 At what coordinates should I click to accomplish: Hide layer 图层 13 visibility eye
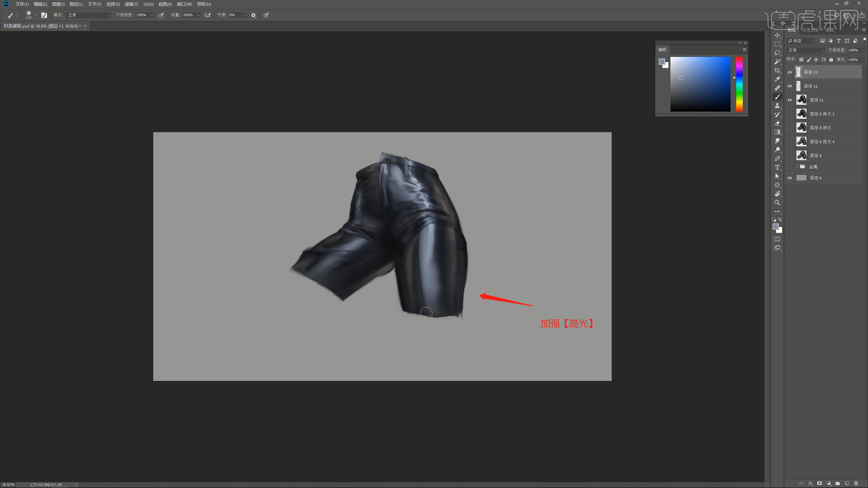(x=790, y=72)
